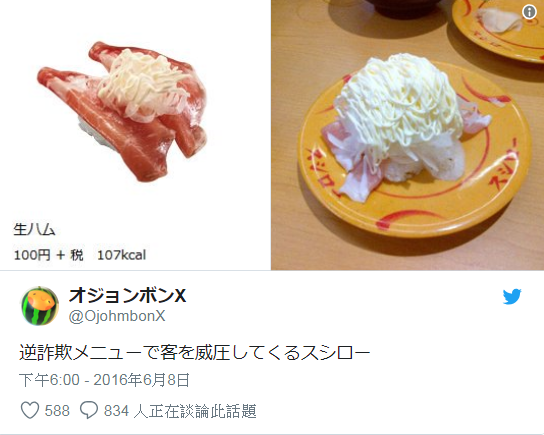Click the 100円 + 税 price text
The height and width of the screenshot is (435, 544).
(x=48, y=255)
